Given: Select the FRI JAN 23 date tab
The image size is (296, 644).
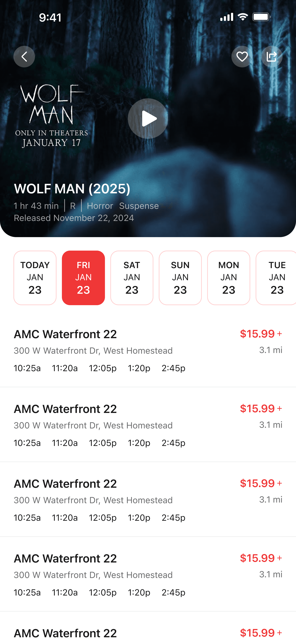Looking at the screenshot, I should coord(83,278).
